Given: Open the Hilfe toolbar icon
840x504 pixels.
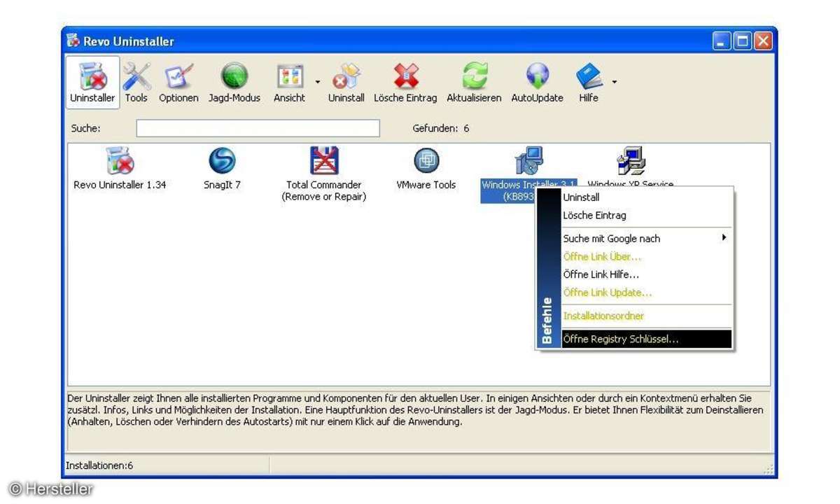Looking at the screenshot, I should pyautogui.click(x=589, y=82).
